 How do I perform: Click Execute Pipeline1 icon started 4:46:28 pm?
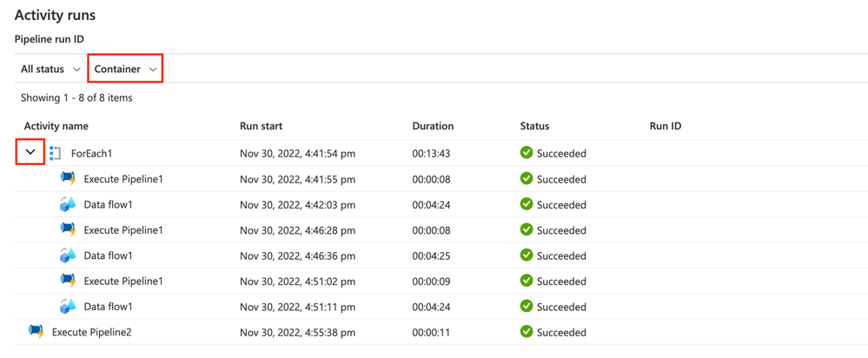(68, 229)
